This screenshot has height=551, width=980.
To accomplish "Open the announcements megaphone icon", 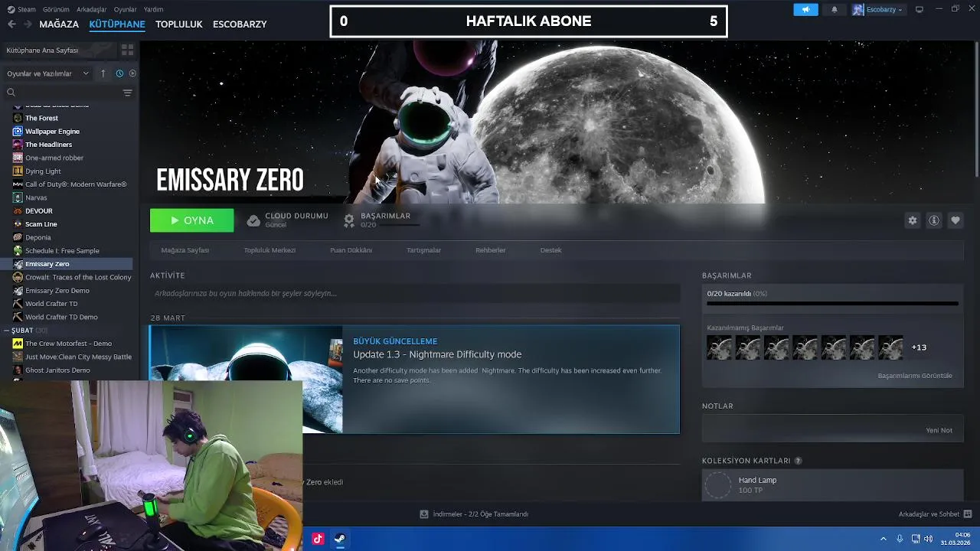I will [x=805, y=9].
